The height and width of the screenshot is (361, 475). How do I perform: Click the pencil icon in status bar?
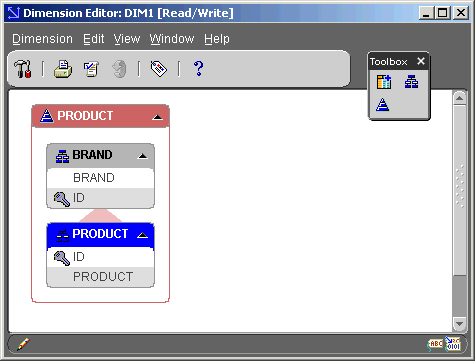(23, 344)
